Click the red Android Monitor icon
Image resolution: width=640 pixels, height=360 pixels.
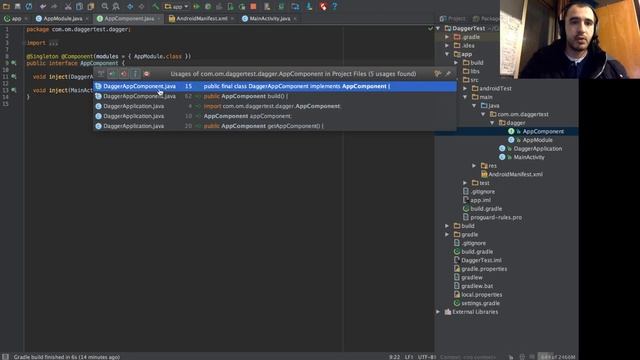tap(323, 7)
